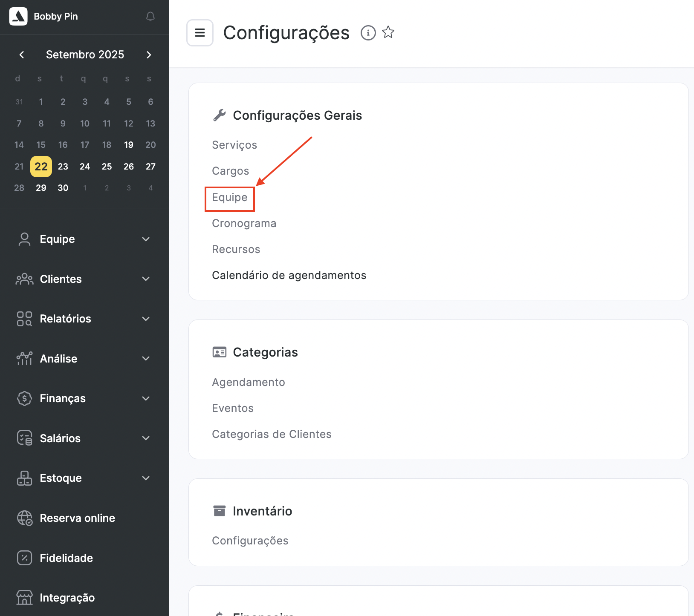
Task: Go to previous month in calendar
Action: [22, 55]
